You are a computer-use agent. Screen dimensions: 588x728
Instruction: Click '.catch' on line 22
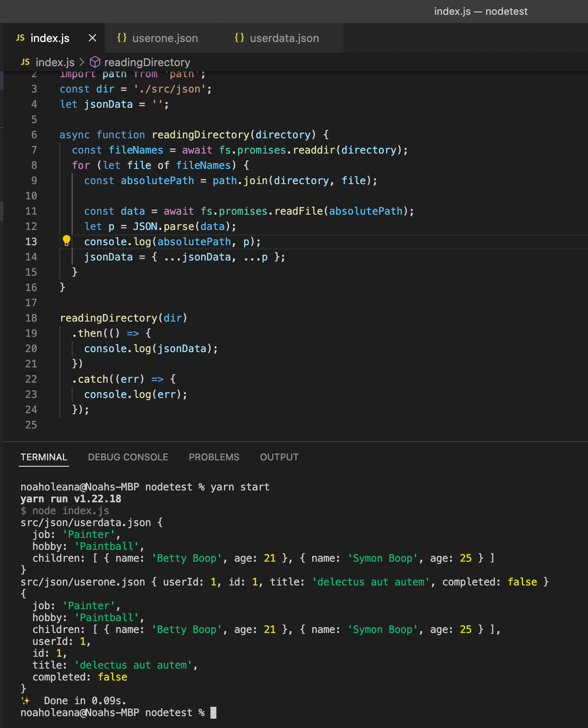pyautogui.click(x=90, y=379)
